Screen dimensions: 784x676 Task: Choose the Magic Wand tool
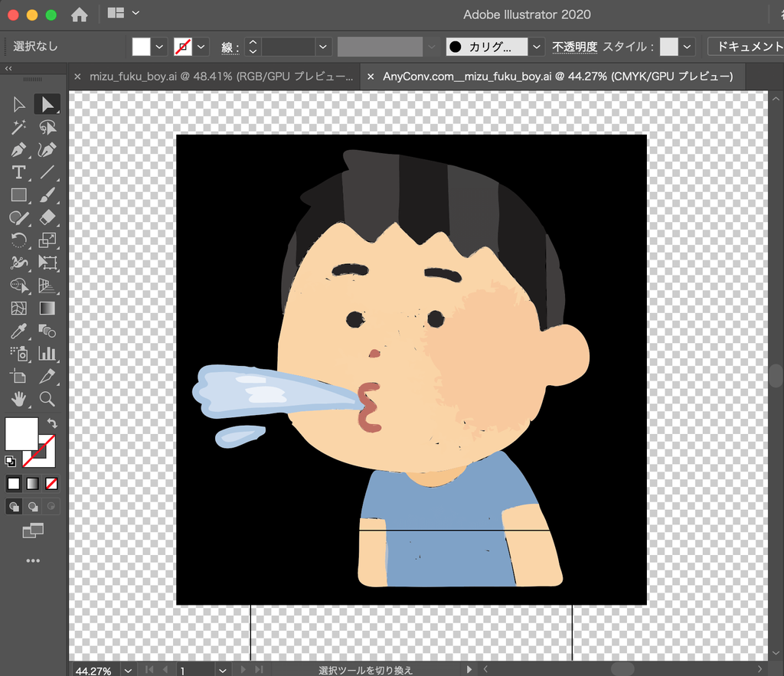click(18, 127)
